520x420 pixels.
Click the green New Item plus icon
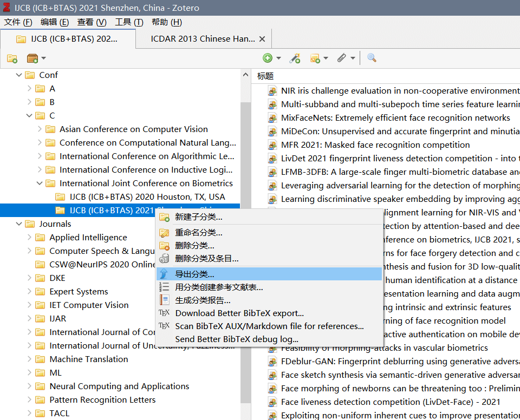267,58
